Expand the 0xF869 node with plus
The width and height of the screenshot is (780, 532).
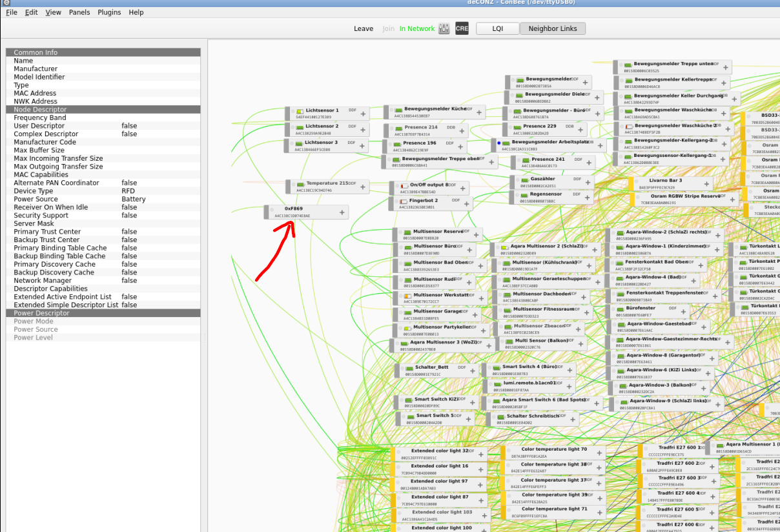(341, 212)
